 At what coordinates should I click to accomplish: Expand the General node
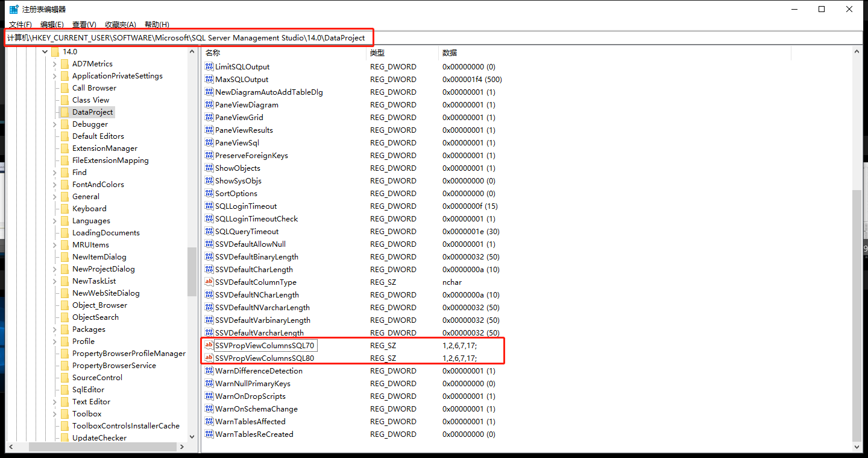point(55,197)
